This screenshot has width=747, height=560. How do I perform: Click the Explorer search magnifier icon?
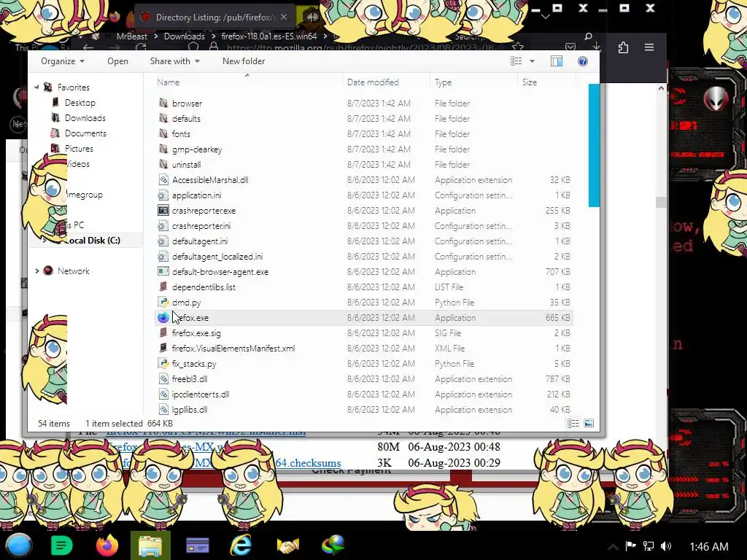(x=589, y=36)
